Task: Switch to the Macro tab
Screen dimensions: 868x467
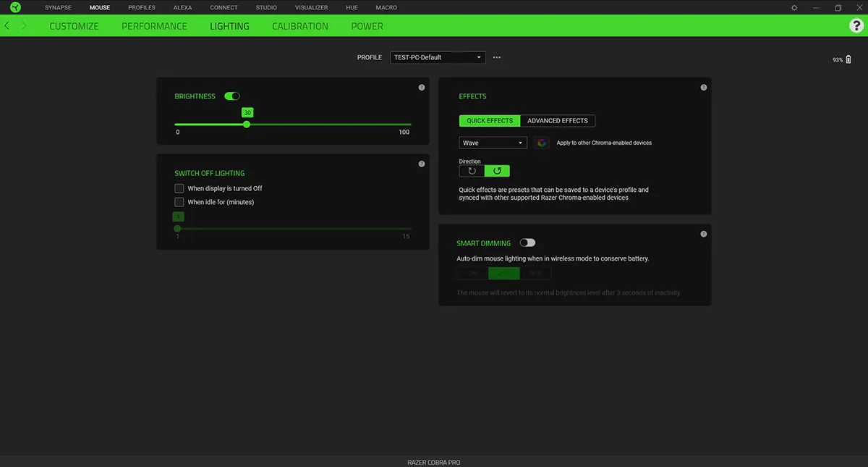Action: [x=386, y=7]
